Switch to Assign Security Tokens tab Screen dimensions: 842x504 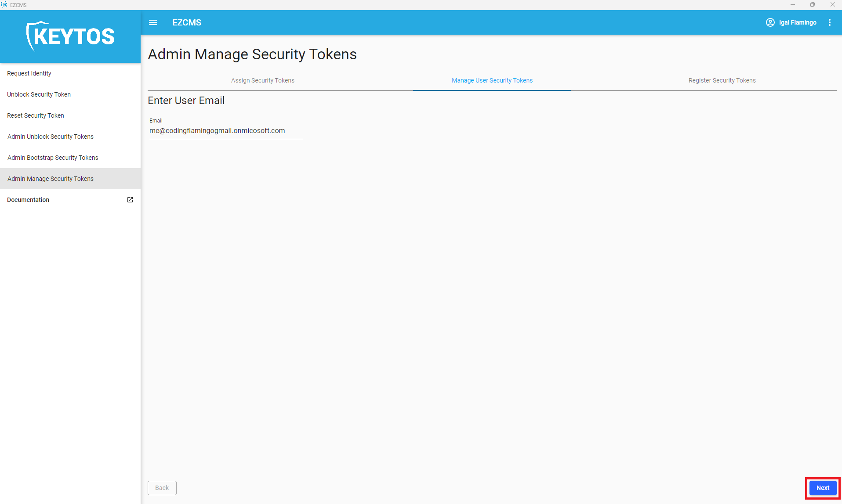click(x=263, y=80)
